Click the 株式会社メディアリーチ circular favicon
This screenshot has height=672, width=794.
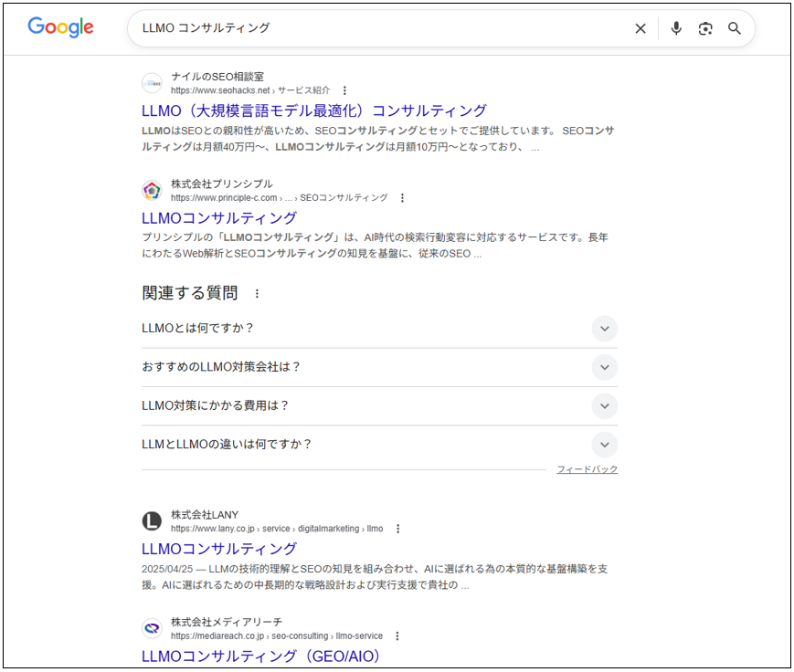coord(152,628)
